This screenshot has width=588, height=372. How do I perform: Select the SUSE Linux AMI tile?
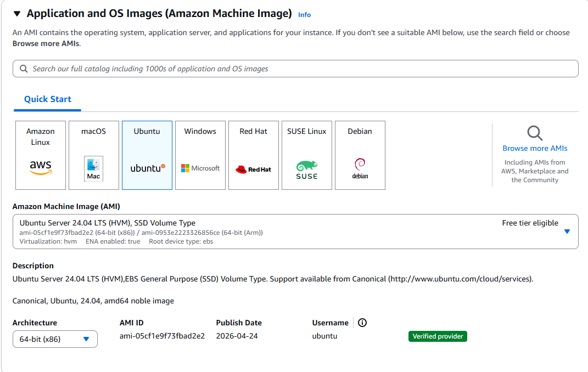307,155
